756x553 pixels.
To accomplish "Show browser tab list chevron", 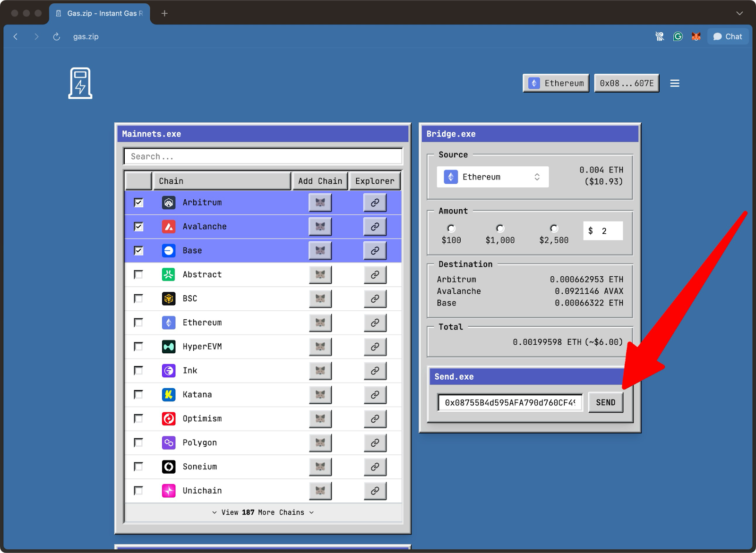I will pos(739,13).
